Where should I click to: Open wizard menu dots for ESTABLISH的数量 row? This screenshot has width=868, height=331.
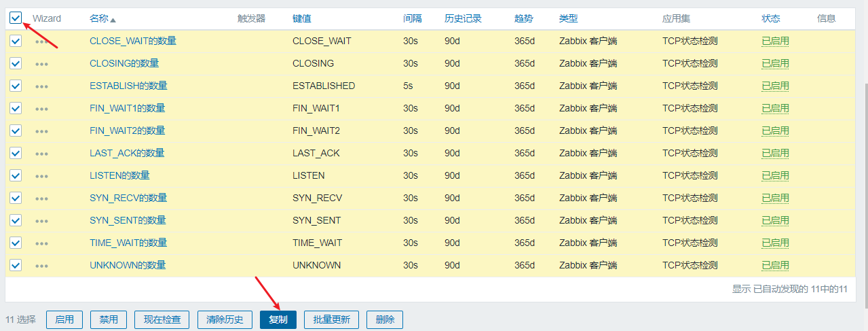41,86
